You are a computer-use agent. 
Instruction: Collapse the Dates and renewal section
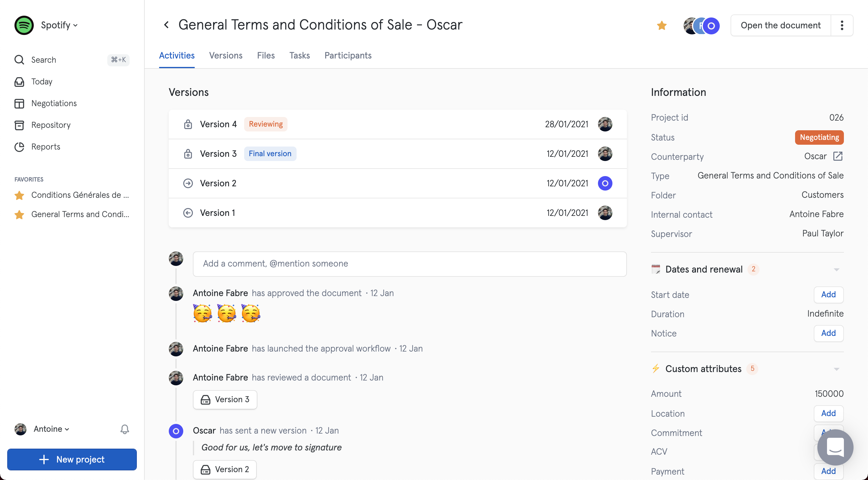[836, 269]
